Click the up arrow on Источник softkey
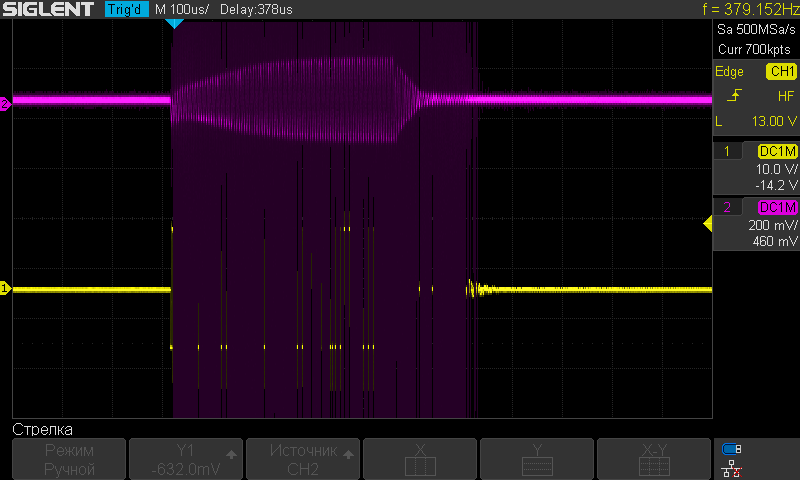The image size is (800, 480). point(348,454)
